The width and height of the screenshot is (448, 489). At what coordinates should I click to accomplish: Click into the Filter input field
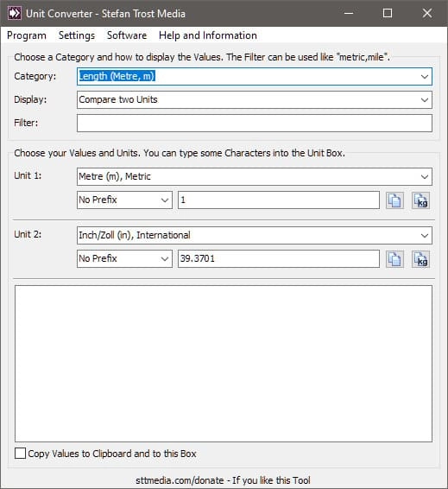[255, 123]
